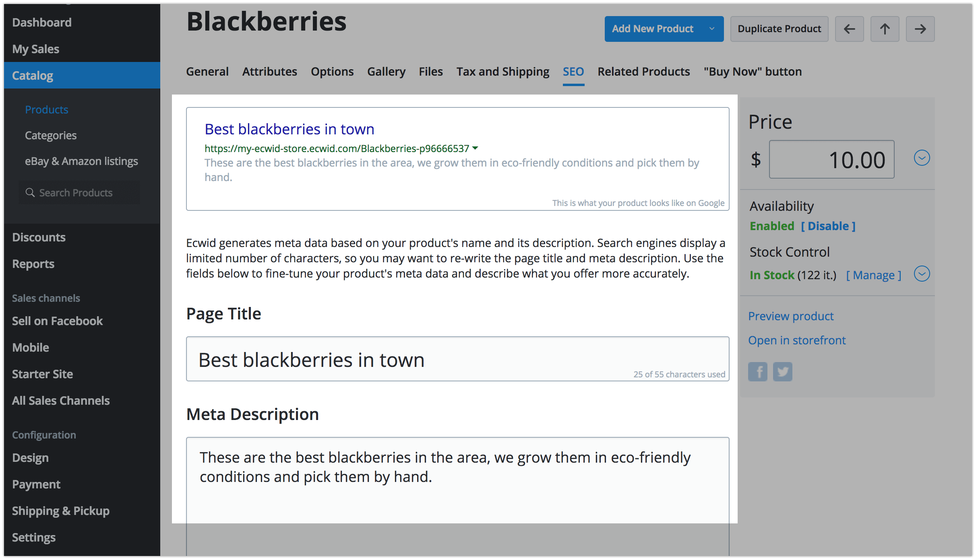Share product via Twitter icon
The image size is (976, 560).
pos(782,371)
